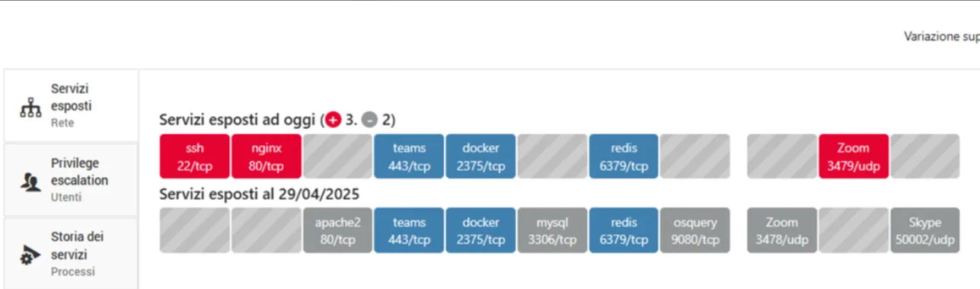This screenshot has width=980, height=289.
Task: Select the red nginx 80/tcp tile
Action: [x=266, y=156]
